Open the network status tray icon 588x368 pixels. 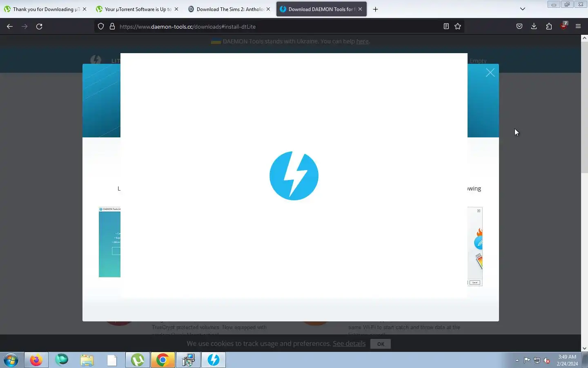(x=537, y=361)
